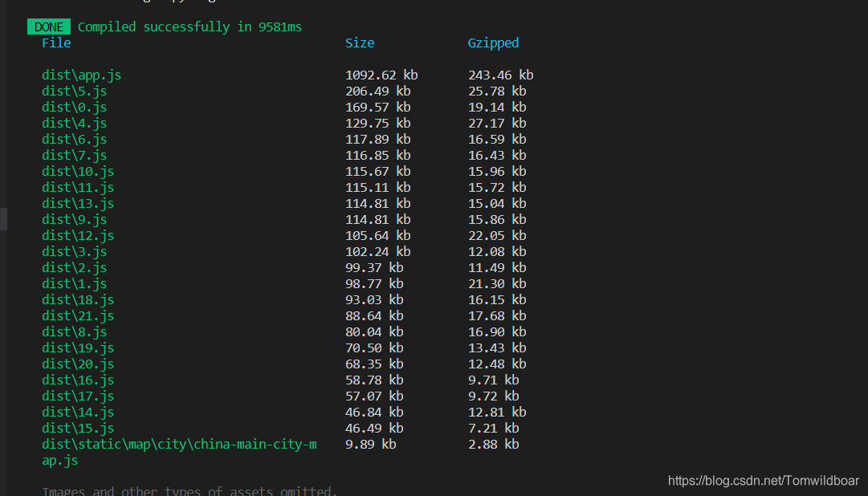Click the 80.04 kb size value
Image resolution: width=868 pixels, height=496 pixels.
click(x=374, y=331)
